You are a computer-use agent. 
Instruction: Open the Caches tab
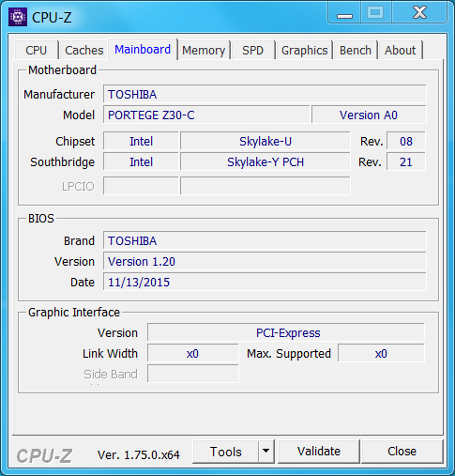point(83,50)
